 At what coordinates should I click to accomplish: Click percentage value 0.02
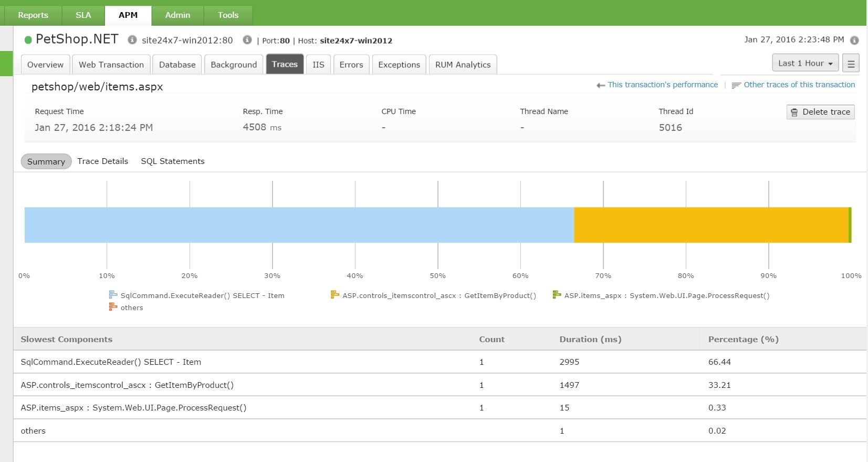717,431
